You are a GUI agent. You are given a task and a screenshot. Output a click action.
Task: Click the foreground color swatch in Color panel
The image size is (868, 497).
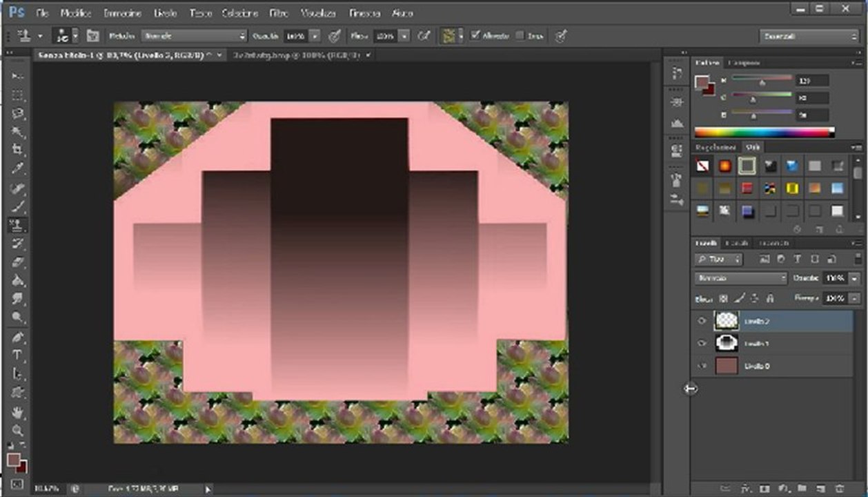point(702,82)
